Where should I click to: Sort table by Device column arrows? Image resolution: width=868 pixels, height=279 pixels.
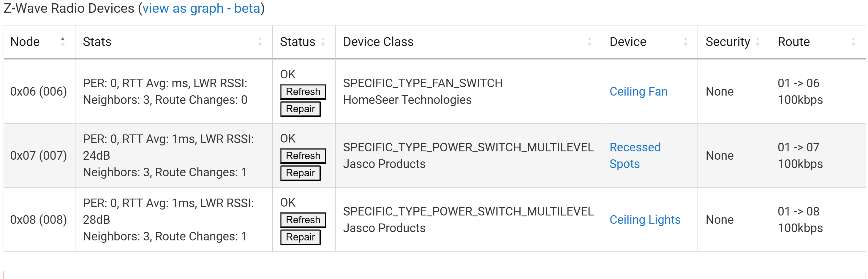click(x=685, y=42)
